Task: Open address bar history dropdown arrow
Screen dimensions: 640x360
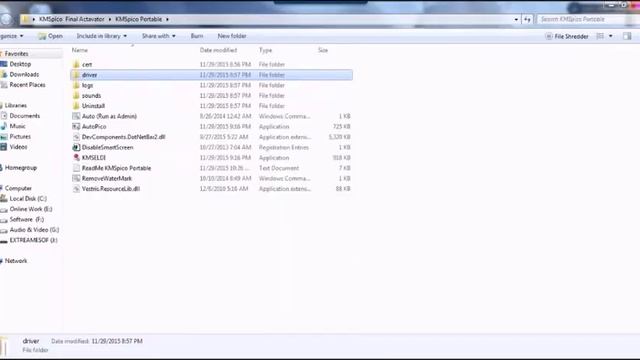Action: tap(516, 19)
